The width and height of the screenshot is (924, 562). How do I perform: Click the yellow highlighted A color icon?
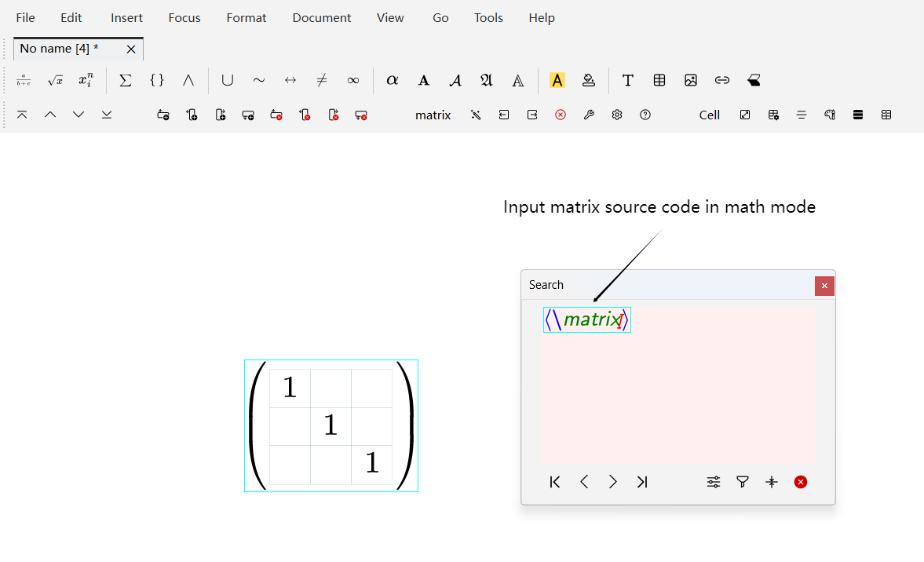click(557, 80)
